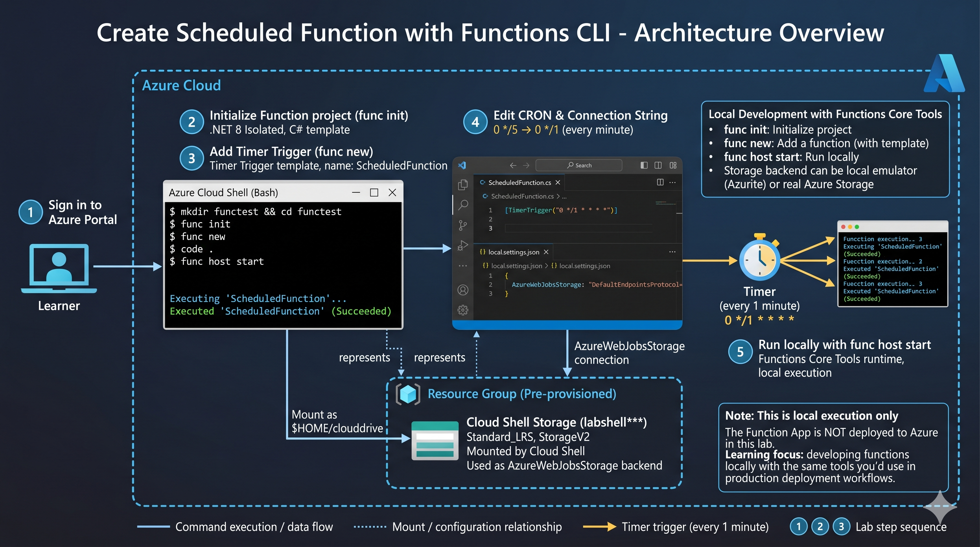Click the Timer stopwatch icon
This screenshot has height=547, width=980.
pos(760,257)
